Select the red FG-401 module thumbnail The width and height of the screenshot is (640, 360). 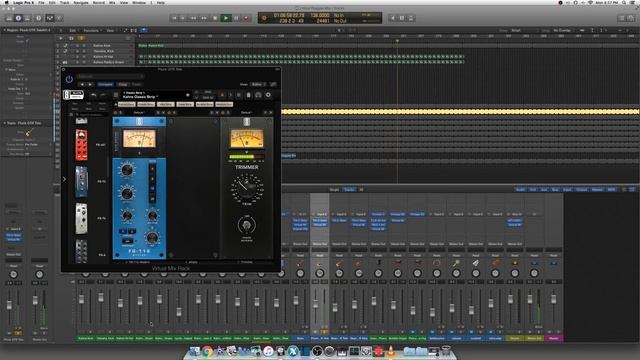[x=81, y=145]
